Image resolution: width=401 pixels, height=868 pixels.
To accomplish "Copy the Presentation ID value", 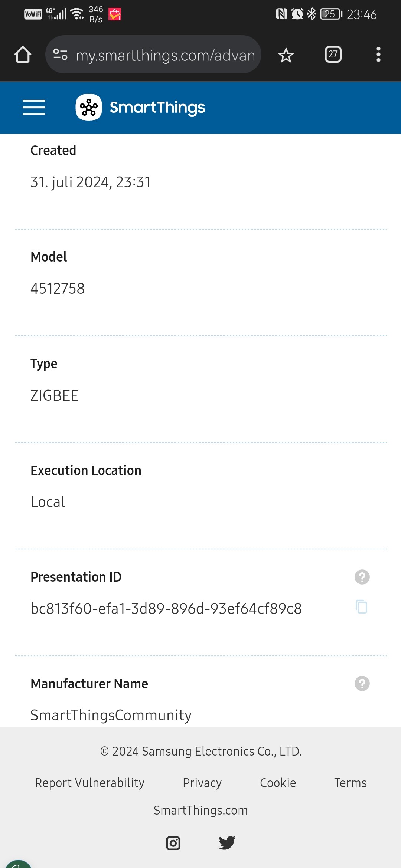I will coord(361,607).
